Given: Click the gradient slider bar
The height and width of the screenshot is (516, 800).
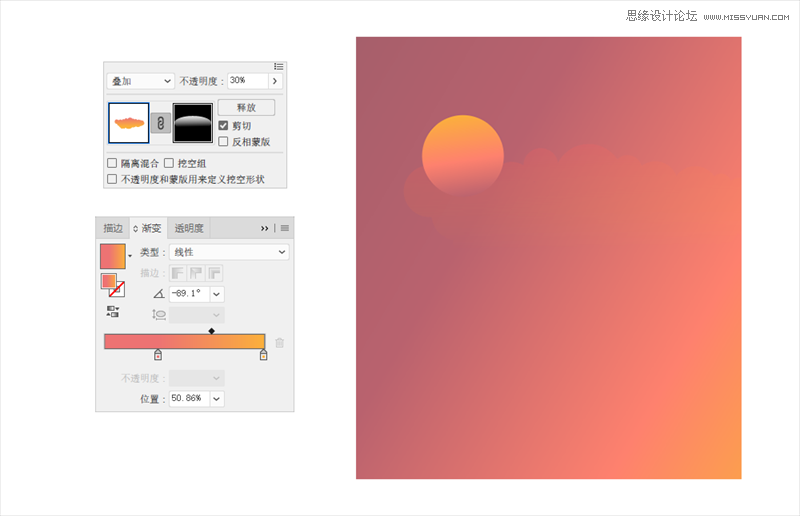Looking at the screenshot, I should tap(185, 341).
